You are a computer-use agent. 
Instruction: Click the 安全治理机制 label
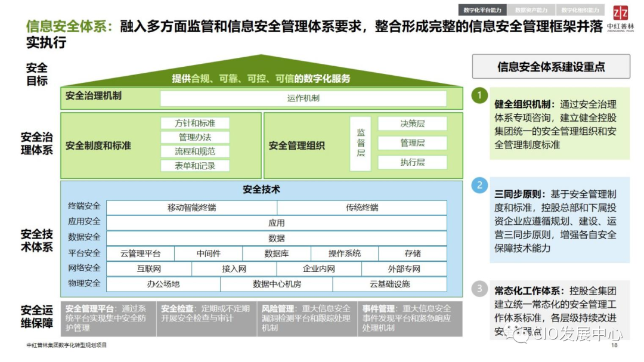(94, 96)
